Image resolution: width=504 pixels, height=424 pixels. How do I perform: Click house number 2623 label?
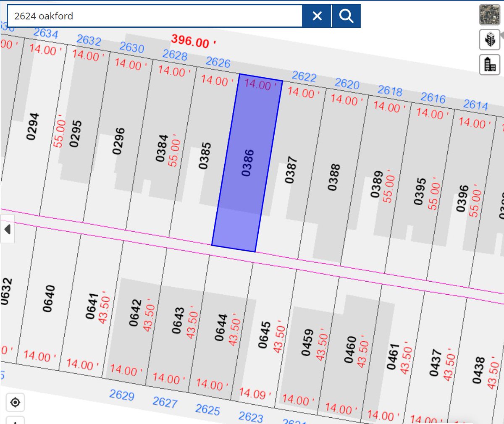(251, 416)
